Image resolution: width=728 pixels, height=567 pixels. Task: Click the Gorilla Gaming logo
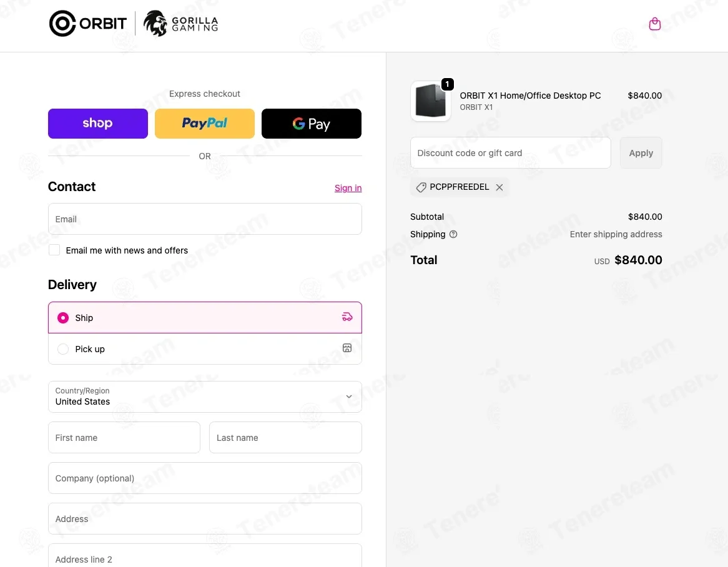pyautogui.click(x=181, y=24)
